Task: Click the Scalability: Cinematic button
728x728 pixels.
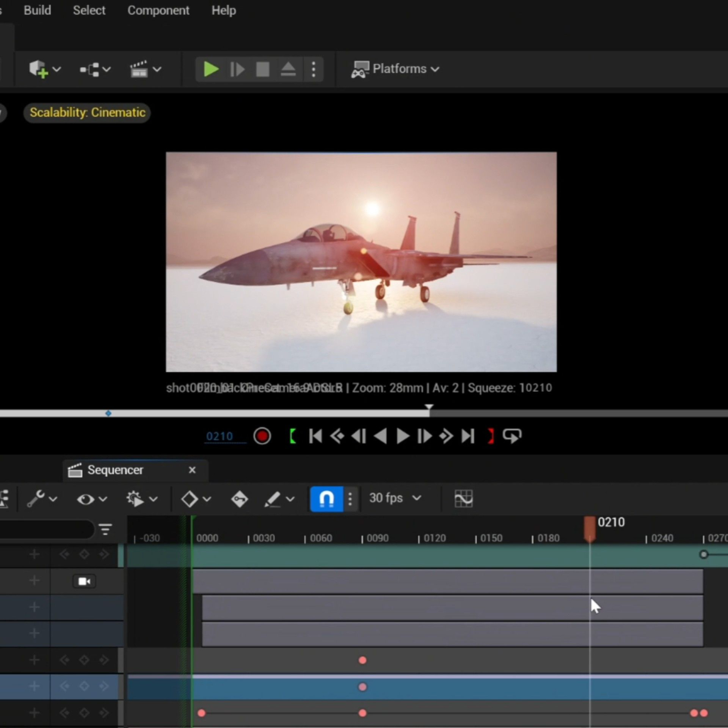Action: point(87,112)
